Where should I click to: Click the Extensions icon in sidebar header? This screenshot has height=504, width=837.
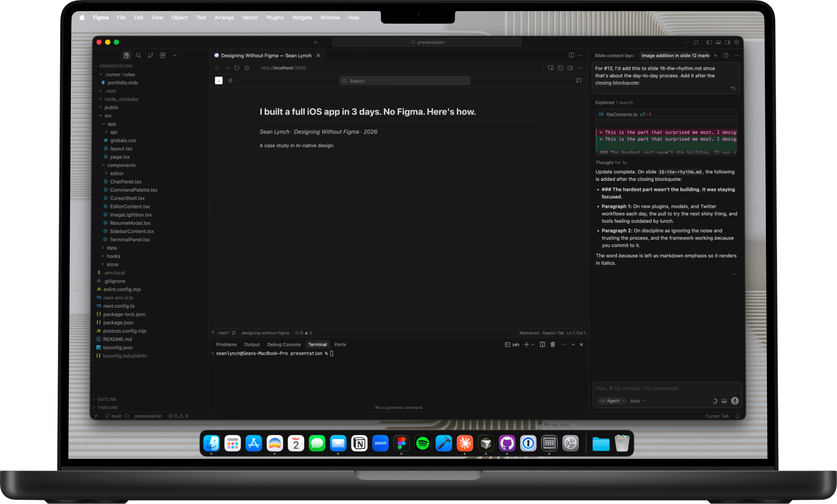pos(163,55)
